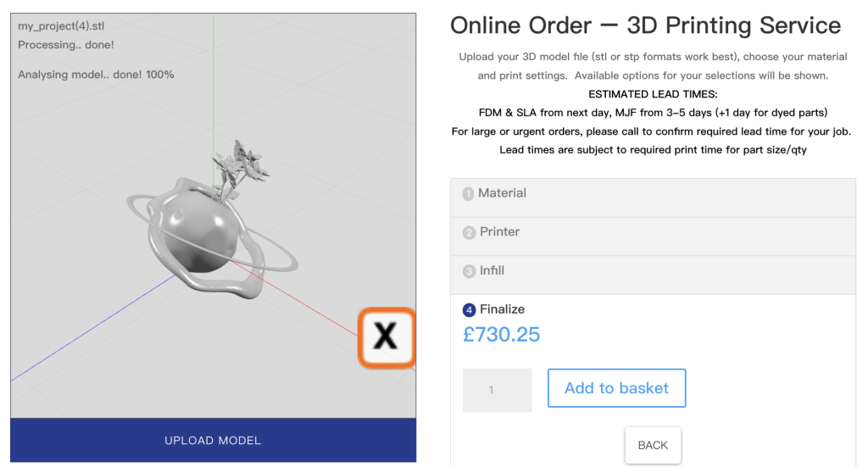The height and width of the screenshot is (467, 868).
Task: Click the quantity input field
Action: (497, 390)
